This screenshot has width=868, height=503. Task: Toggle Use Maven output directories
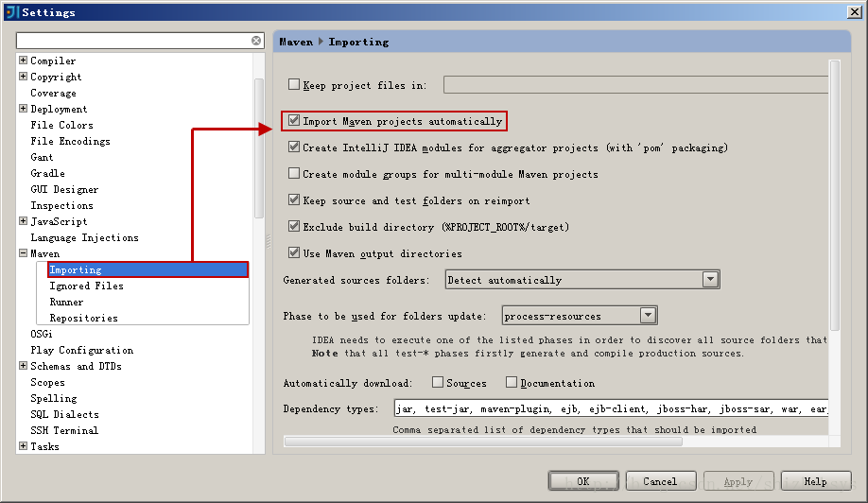[294, 252]
